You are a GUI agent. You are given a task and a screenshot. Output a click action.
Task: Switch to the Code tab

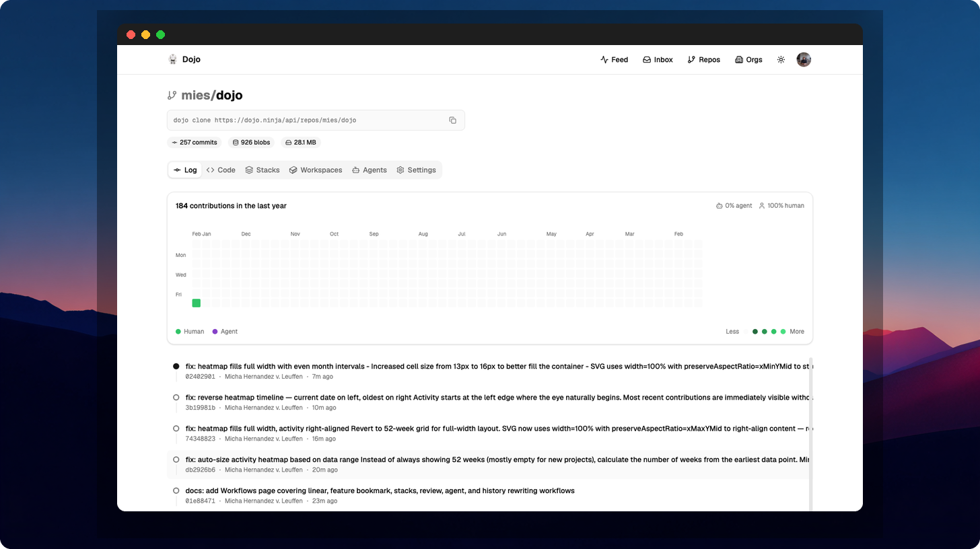(x=221, y=170)
